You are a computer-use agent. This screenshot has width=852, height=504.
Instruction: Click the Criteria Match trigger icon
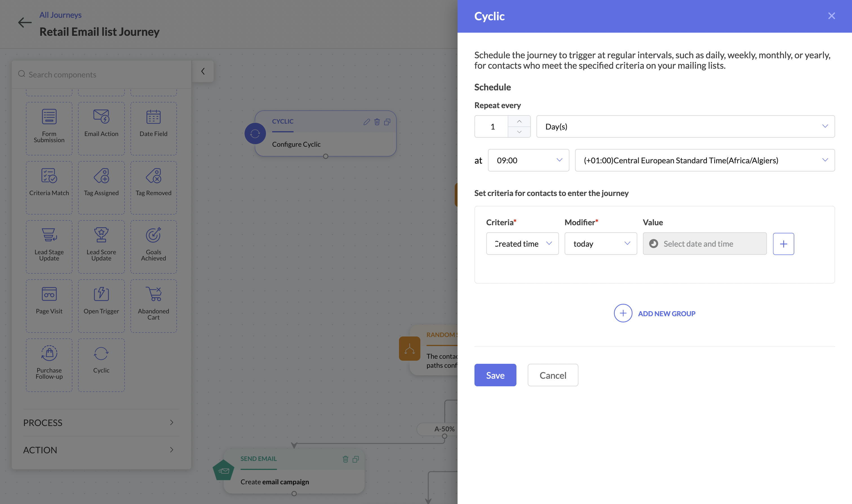(x=49, y=176)
